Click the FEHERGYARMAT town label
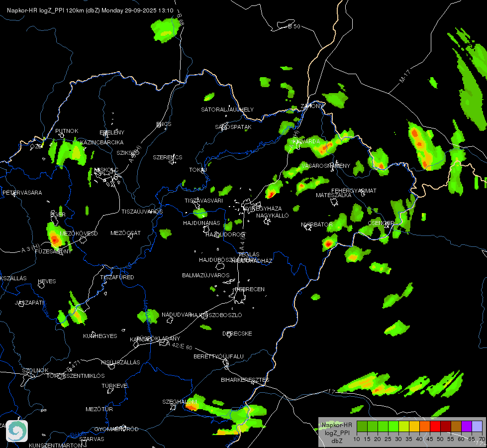The width and height of the screenshot is (487, 448). click(x=354, y=191)
